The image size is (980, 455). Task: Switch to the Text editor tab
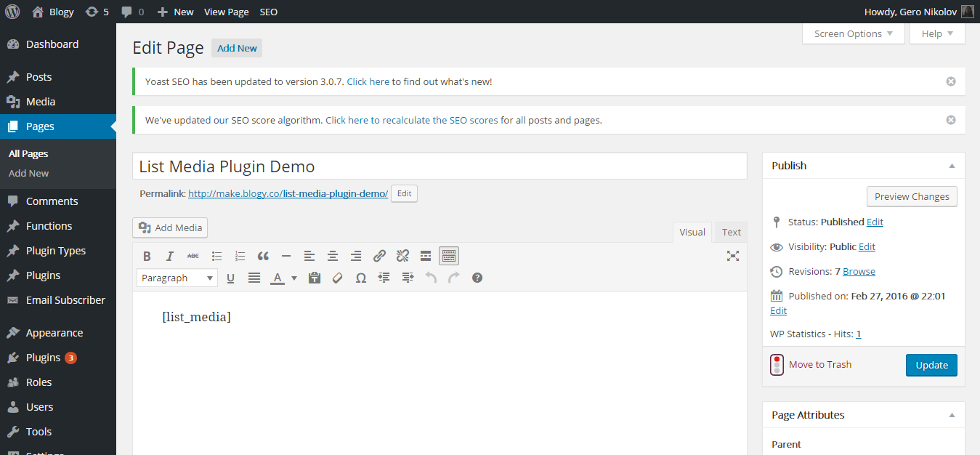point(731,232)
